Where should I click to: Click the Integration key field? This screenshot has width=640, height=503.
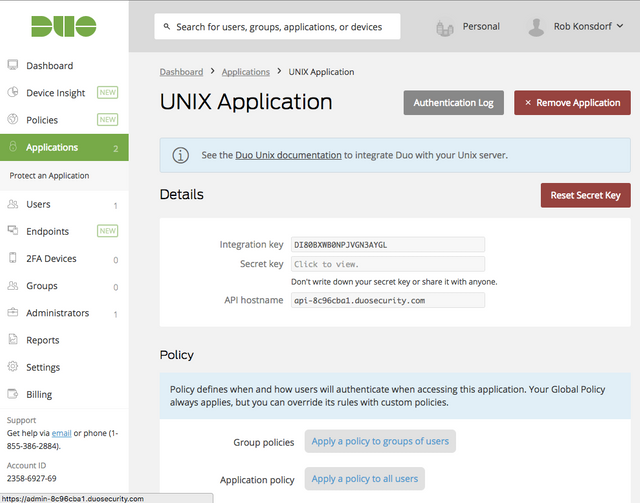388,245
